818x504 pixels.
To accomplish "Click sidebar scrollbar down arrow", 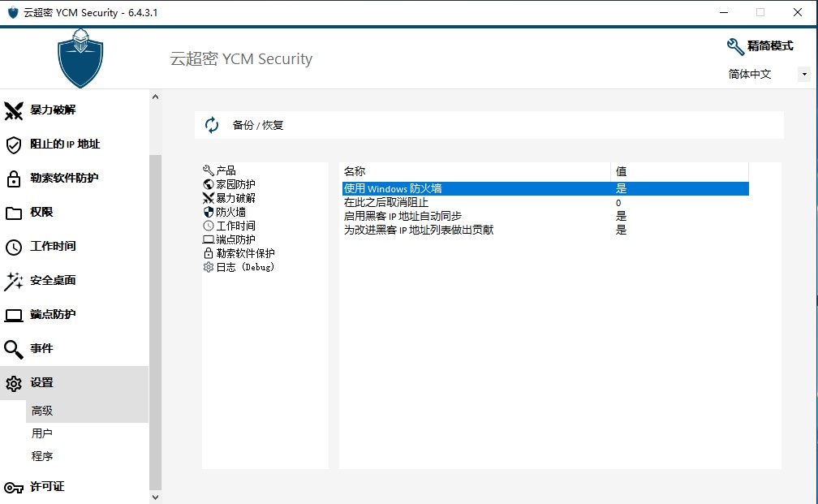I will (155, 498).
